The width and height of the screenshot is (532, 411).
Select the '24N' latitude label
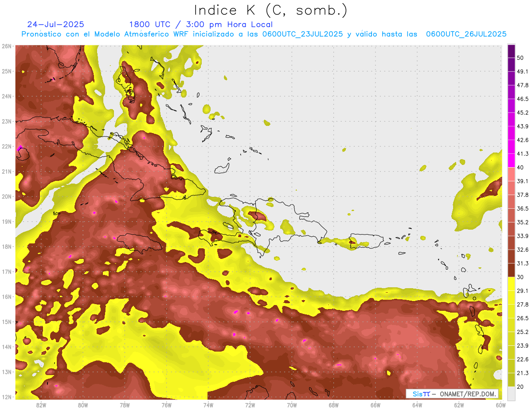(x=6, y=96)
